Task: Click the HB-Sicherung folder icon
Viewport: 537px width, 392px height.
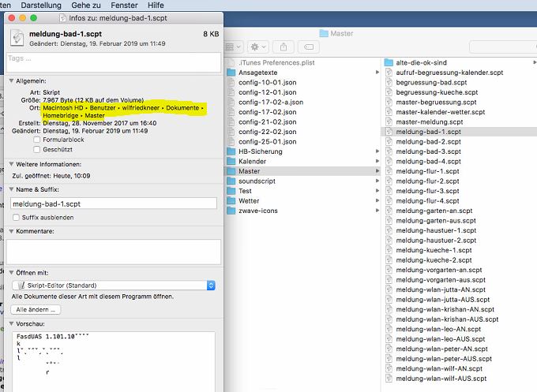Action: click(x=231, y=151)
